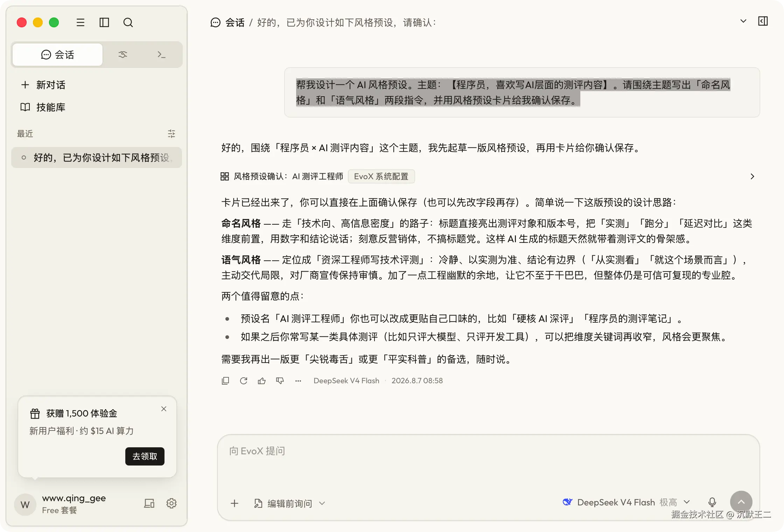Click the gift icon in promo card
784x532 pixels.
click(35, 413)
